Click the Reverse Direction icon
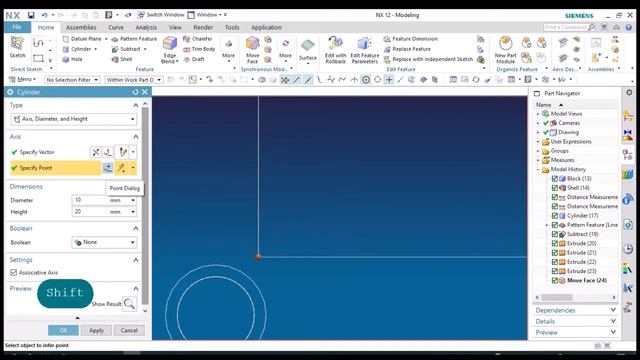 (x=96, y=152)
